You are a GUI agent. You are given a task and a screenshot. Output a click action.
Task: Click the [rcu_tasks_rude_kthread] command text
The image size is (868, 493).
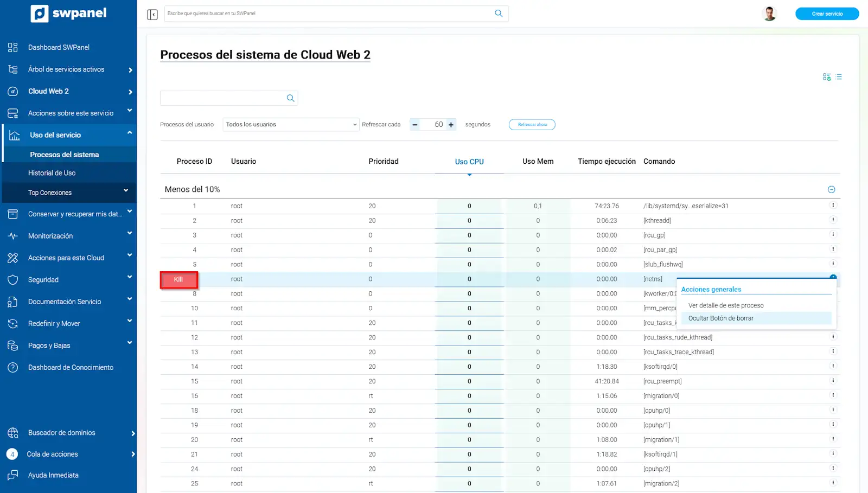[x=678, y=337]
